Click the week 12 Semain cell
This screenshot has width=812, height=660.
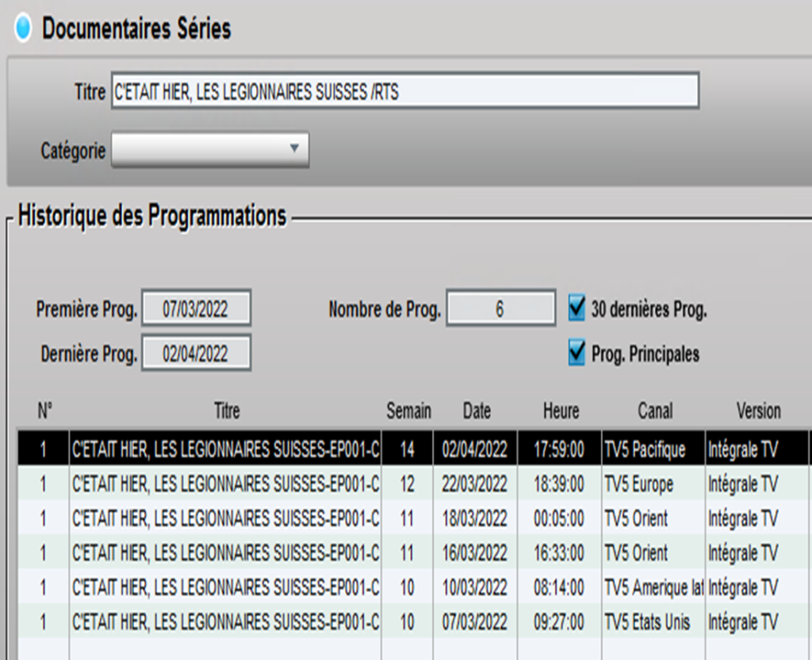408,484
